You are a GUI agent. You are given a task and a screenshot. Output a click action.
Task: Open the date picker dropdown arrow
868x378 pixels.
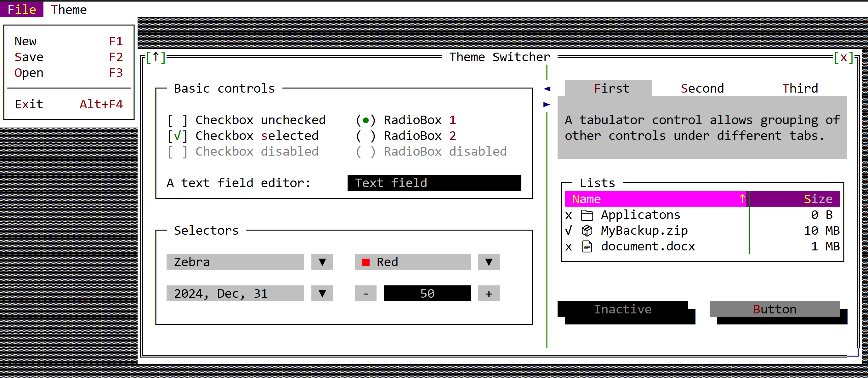[322, 293]
